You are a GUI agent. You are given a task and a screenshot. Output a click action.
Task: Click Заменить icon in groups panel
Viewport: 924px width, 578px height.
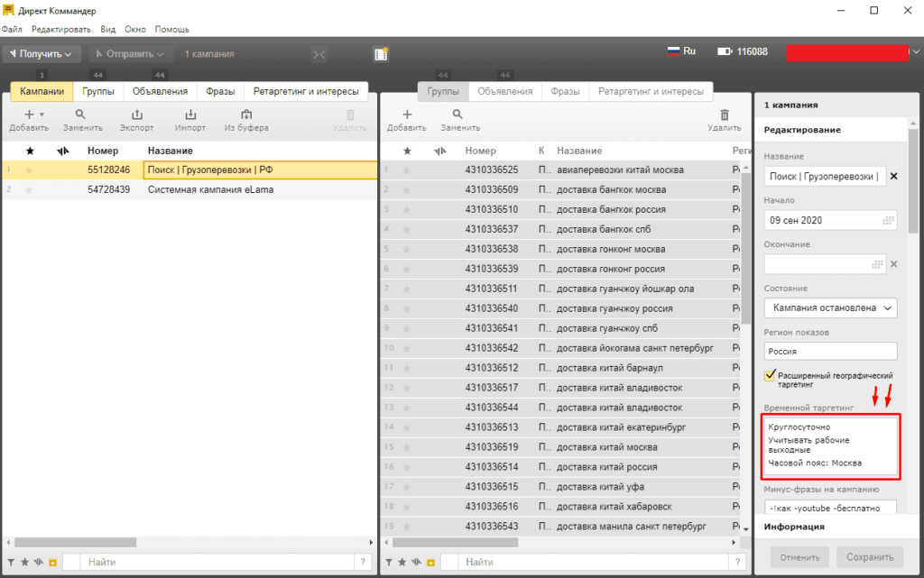[457, 115]
